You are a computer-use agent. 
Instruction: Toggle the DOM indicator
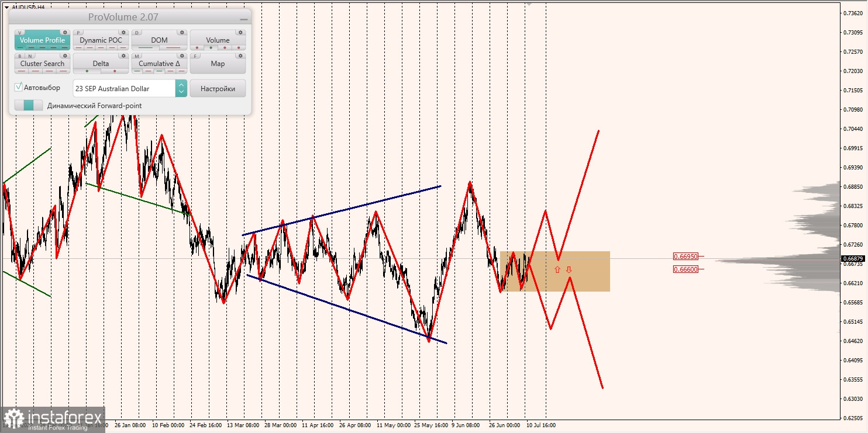click(x=159, y=40)
